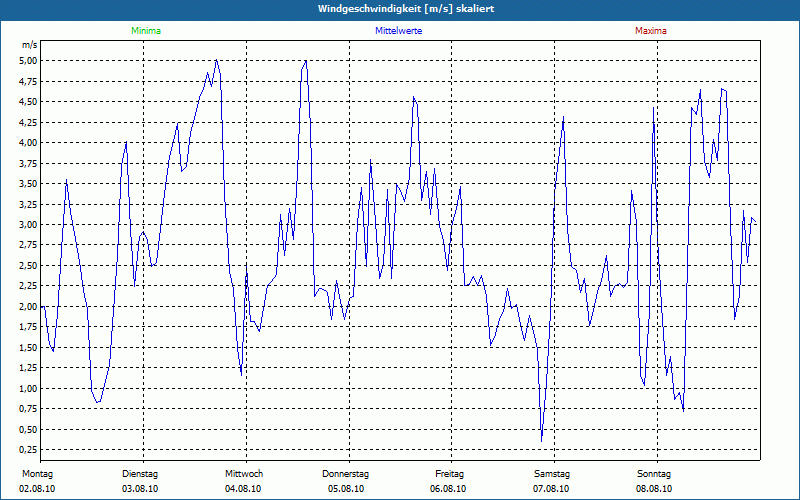Click the 2,50 y-axis value
Screen dimensions: 800x500
click(28, 265)
